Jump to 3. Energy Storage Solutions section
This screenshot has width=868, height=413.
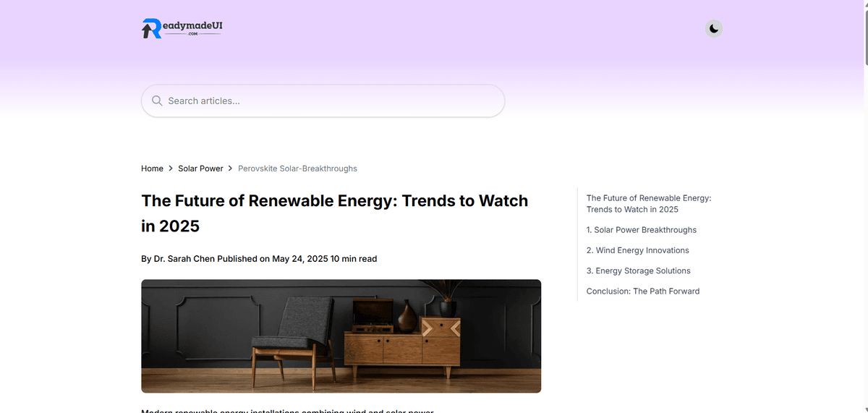coord(639,271)
